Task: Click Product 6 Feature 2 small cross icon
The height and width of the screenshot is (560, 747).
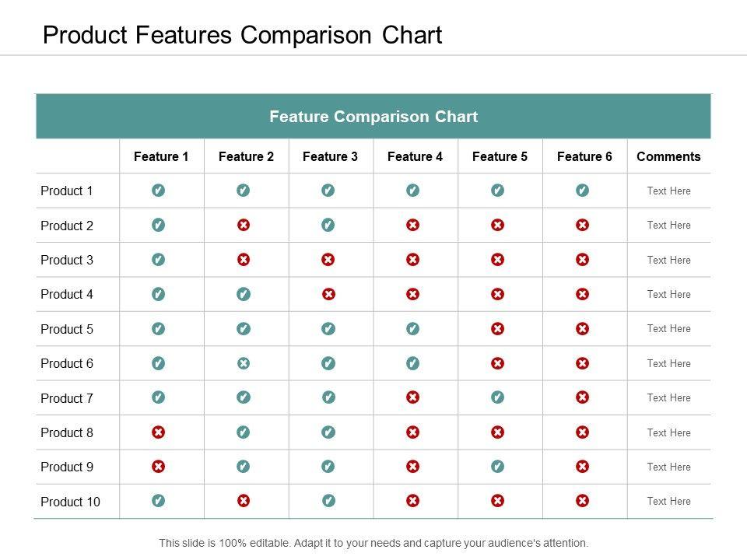Action: coord(244,363)
